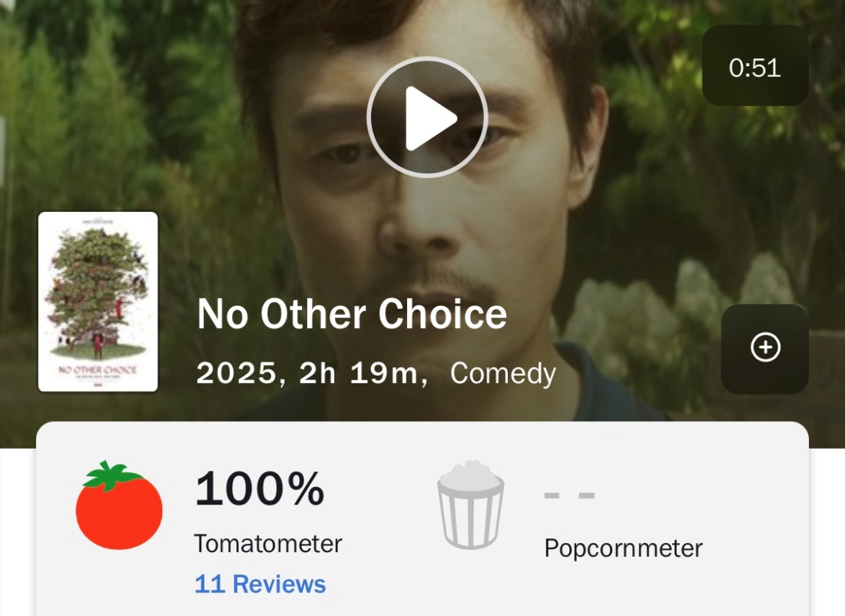Click the Tomatometer label

267,543
